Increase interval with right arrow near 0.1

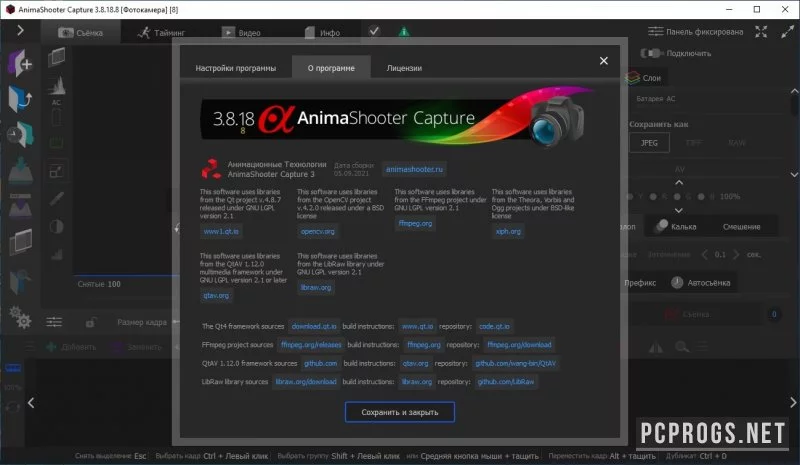(x=736, y=254)
